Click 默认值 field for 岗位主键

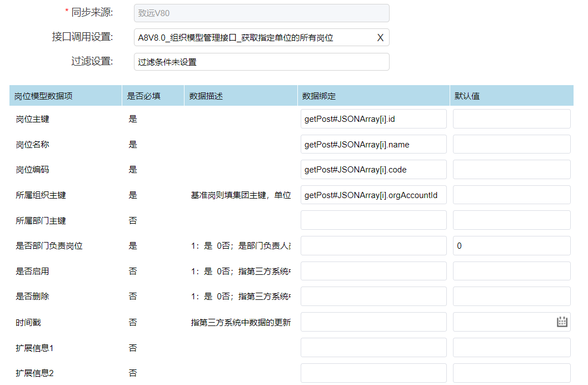pyautogui.click(x=511, y=119)
